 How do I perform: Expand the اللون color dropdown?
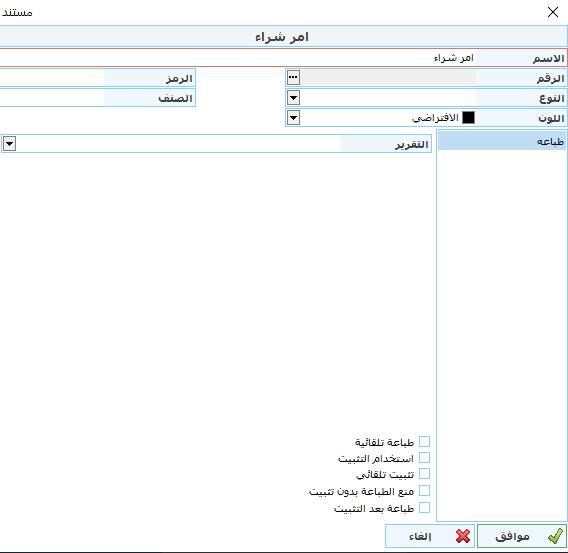[x=293, y=117]
